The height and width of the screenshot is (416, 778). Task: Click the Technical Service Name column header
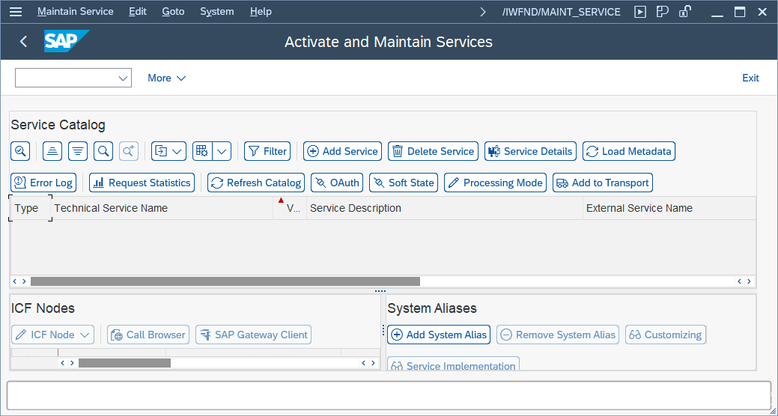point(111,208)
